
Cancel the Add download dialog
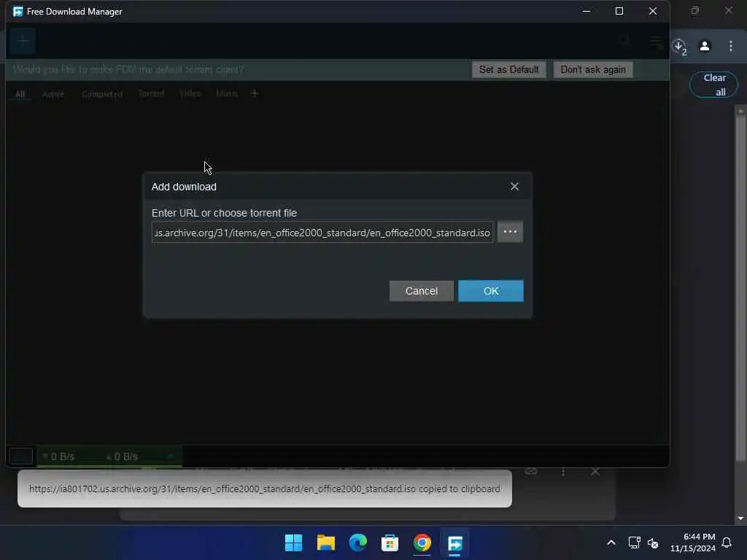(421, 291)
